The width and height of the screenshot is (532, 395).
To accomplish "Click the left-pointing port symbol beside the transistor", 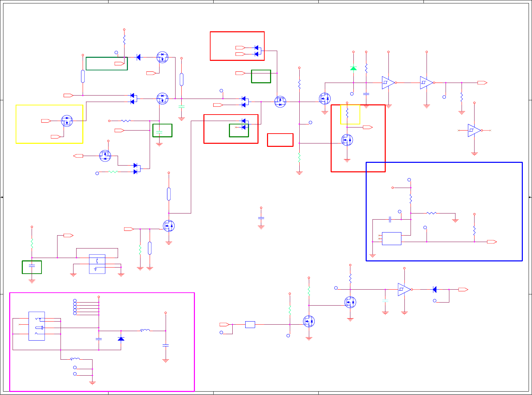I will pos(78,156).
